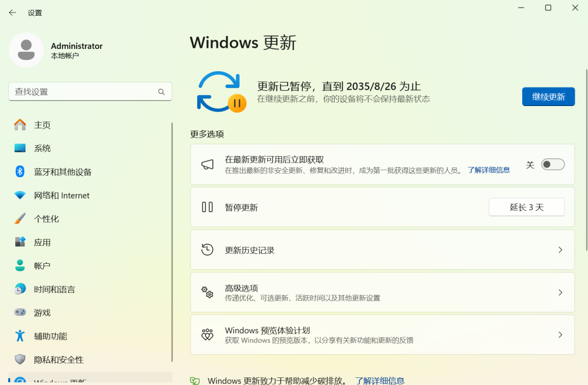The image size is (588, 385).
Task: Expand Windows 预览体验计划 chevron
Action: (x=560, y=335)
